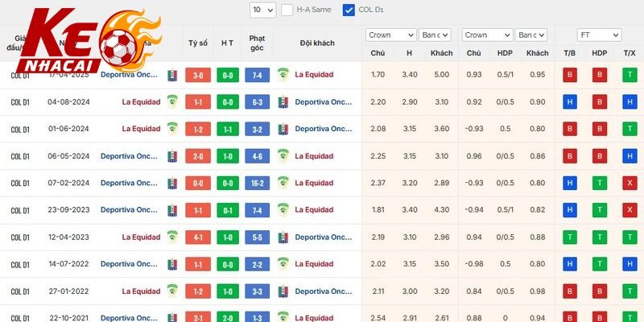The width and height of the screenshot is (644, 322).
Task: Click the green 1-1 half-time badge for 01-06-2024
Action: tap(228, 129)
